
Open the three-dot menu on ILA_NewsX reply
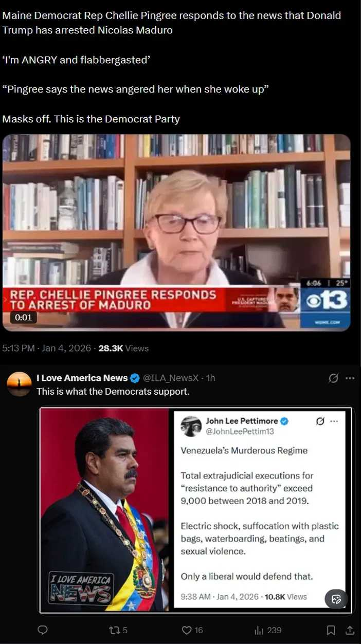[350, 378]
